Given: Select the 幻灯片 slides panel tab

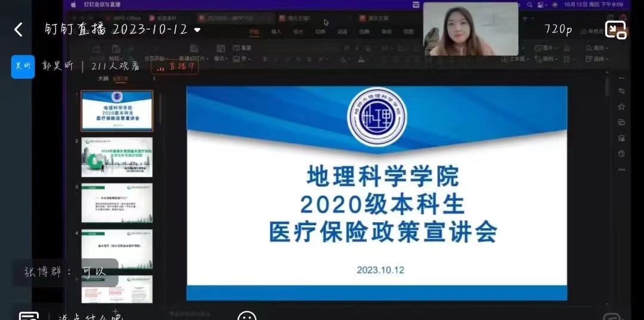Looking at the screenshot, I should [x=120, y=78].
